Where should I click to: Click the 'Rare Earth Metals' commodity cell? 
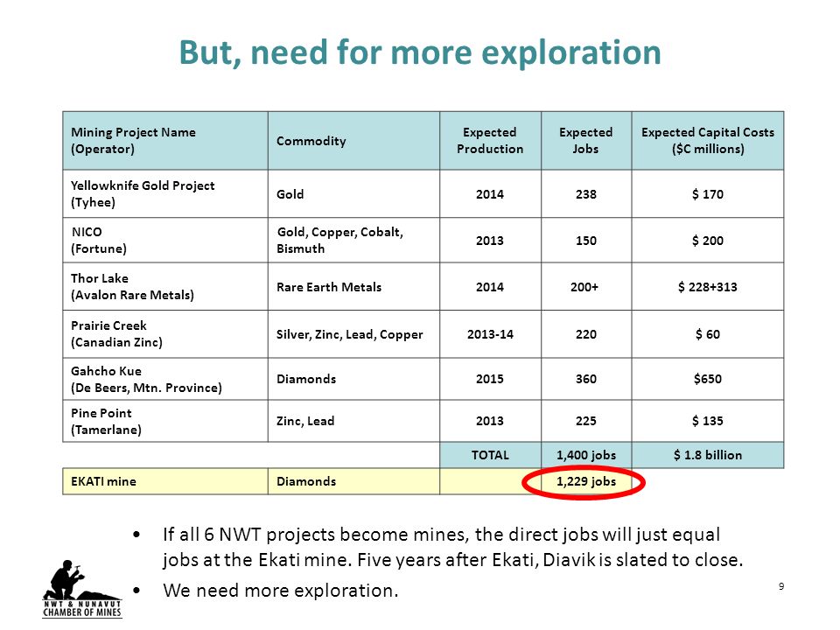pos(353,287)
